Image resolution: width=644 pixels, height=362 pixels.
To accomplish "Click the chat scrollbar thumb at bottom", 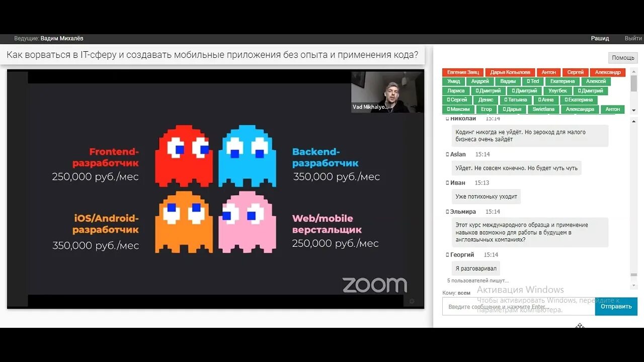I will point(634,275).
